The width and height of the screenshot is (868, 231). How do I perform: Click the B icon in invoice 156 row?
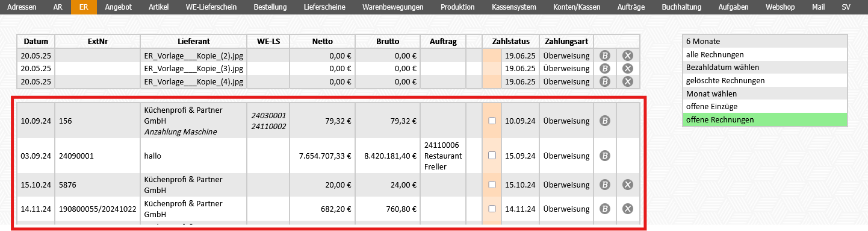(x=605, y=121)
